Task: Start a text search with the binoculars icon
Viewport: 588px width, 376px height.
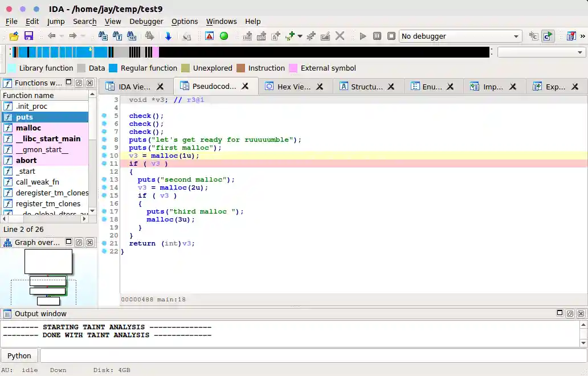Action: pyautogui.click(x=116, y=36)
